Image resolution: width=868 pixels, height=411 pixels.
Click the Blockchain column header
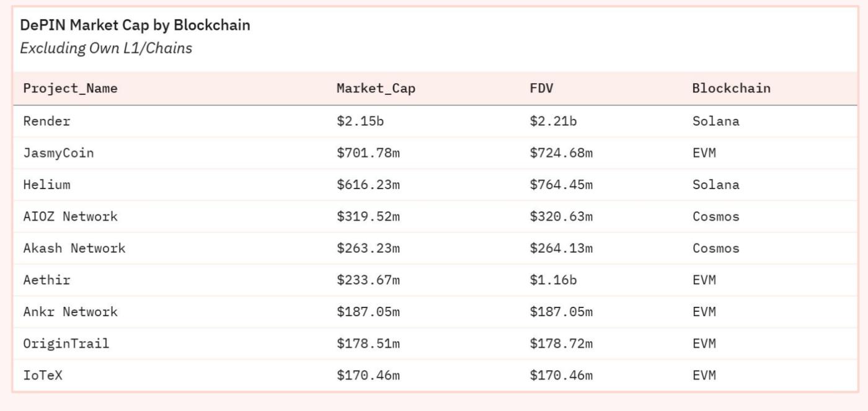731,89
